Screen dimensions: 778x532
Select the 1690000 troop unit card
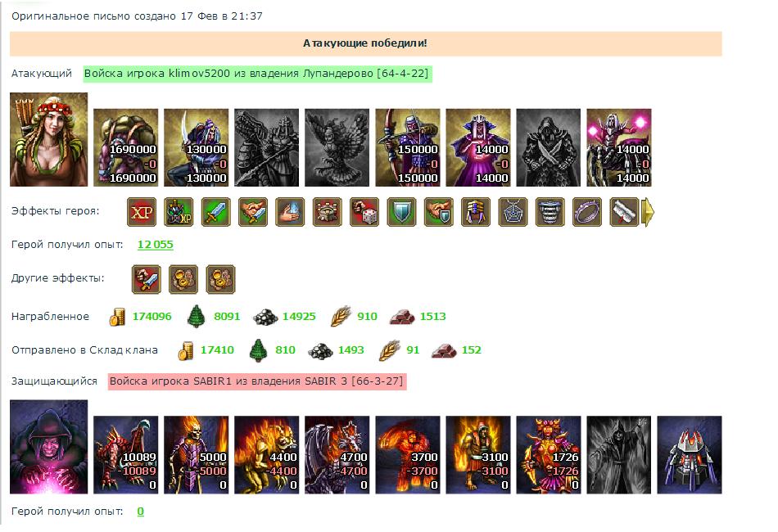click(x=126, y=148)
